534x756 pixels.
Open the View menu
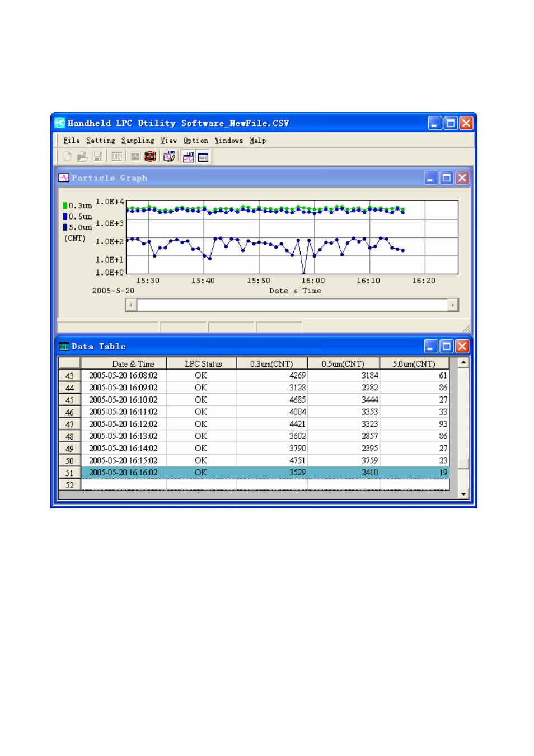(168, 141)
